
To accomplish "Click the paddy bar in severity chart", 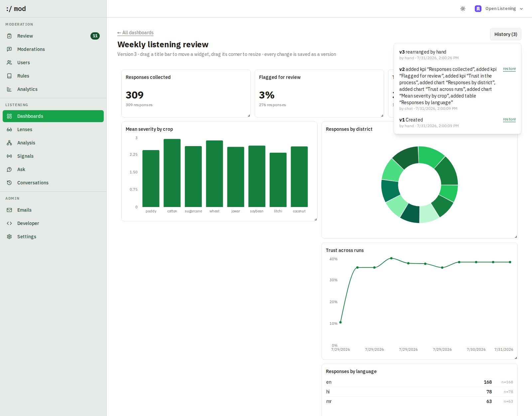I will click(151, 179).
